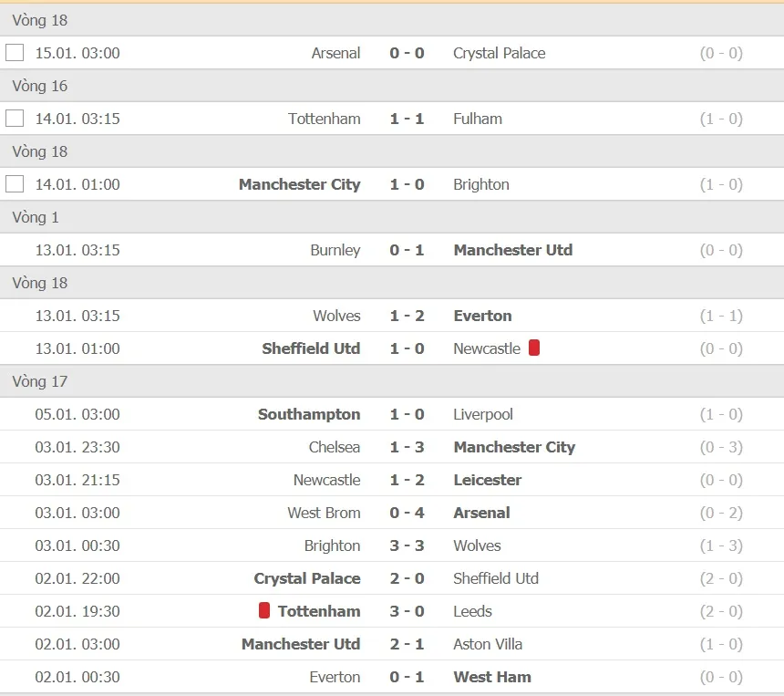This screenshot has height=696, width=784.
Task: Open the Leicester team page
Action: click(x=488, y=480)
